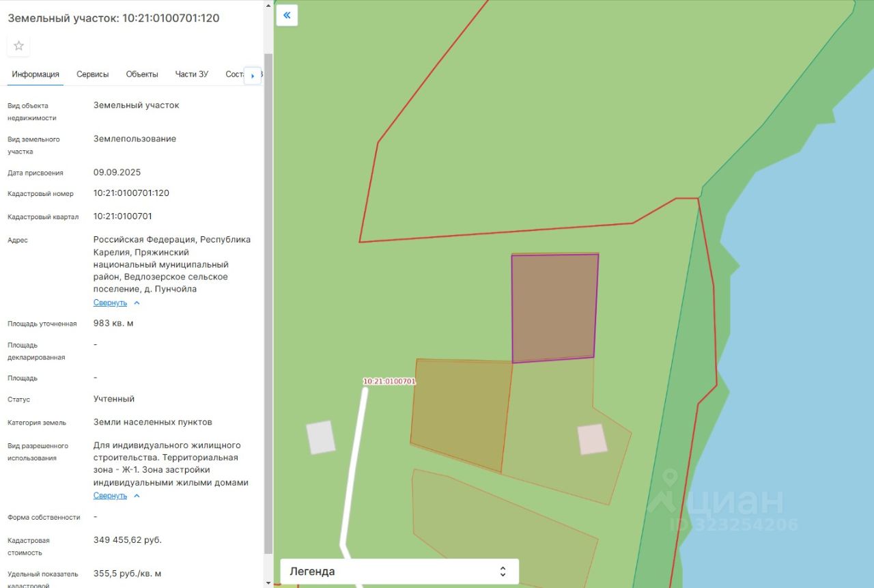Click the 'Дата присвоения' label
The height and width of the screenshot is (588, 874).
pos(36,173)
